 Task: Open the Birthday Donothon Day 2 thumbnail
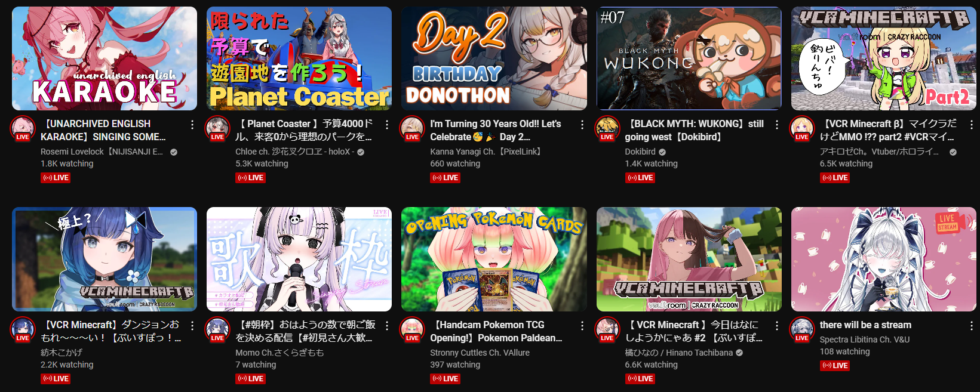[x=494, y=58]
